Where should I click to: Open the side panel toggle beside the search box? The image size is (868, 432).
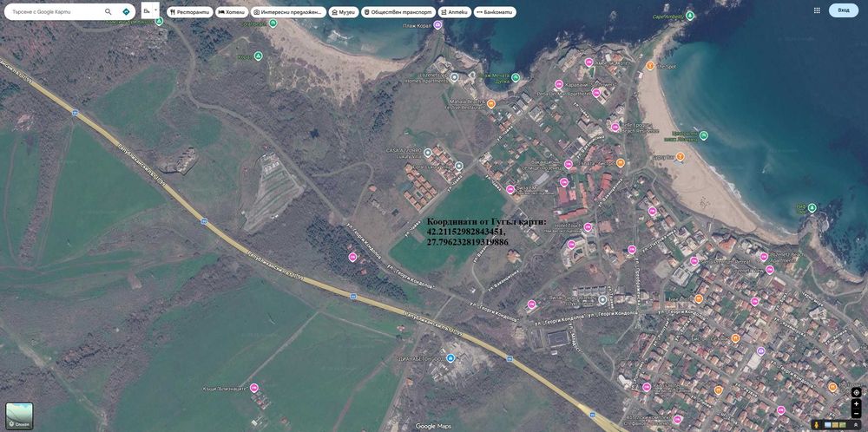click(x=147, y=10)
